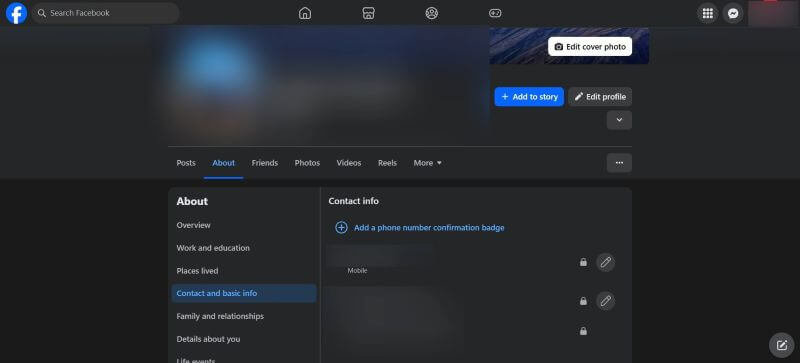
Task: Click the account avatar in top bar
Action: [x=771, y=13]
